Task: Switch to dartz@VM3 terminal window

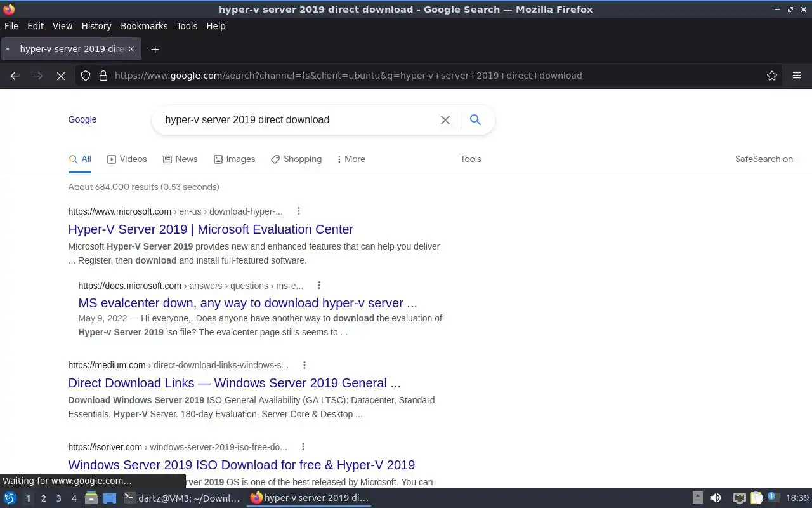Action: (x=182, y=498)
